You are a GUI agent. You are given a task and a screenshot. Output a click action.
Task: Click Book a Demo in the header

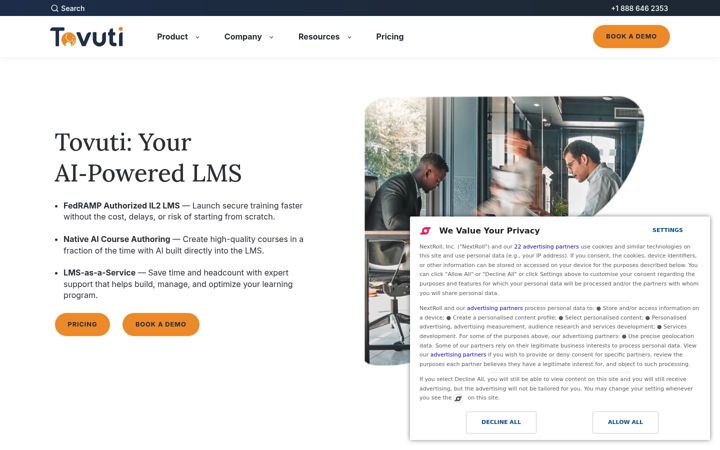click(631, 36)
